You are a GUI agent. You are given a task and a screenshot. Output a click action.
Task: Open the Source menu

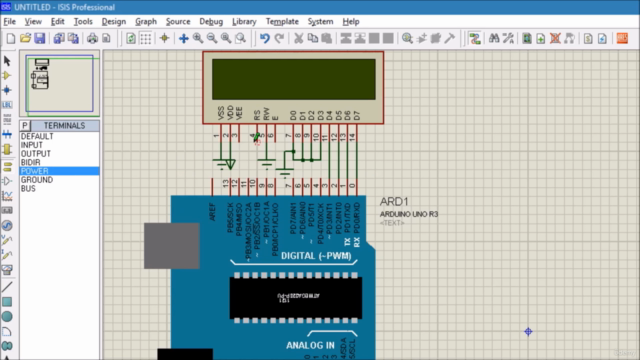(x=178, y=22)
